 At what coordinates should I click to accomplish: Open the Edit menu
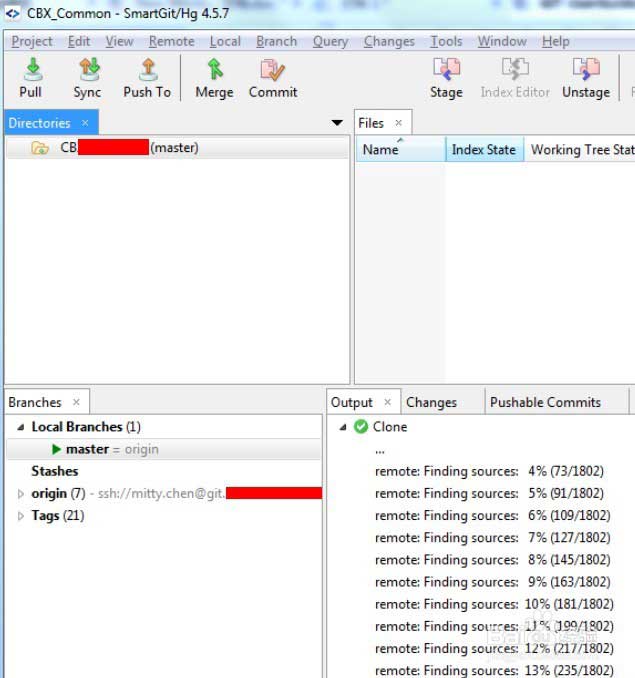click(79, 42)
